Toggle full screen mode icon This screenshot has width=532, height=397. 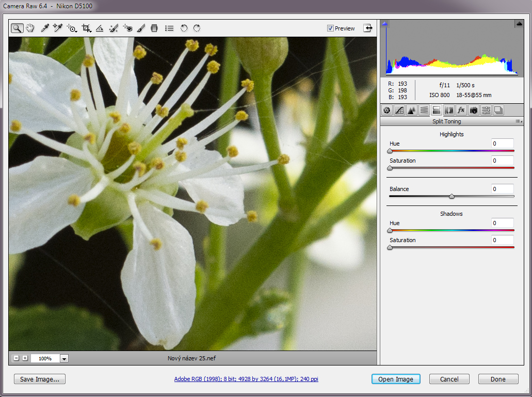click(367, 28)
